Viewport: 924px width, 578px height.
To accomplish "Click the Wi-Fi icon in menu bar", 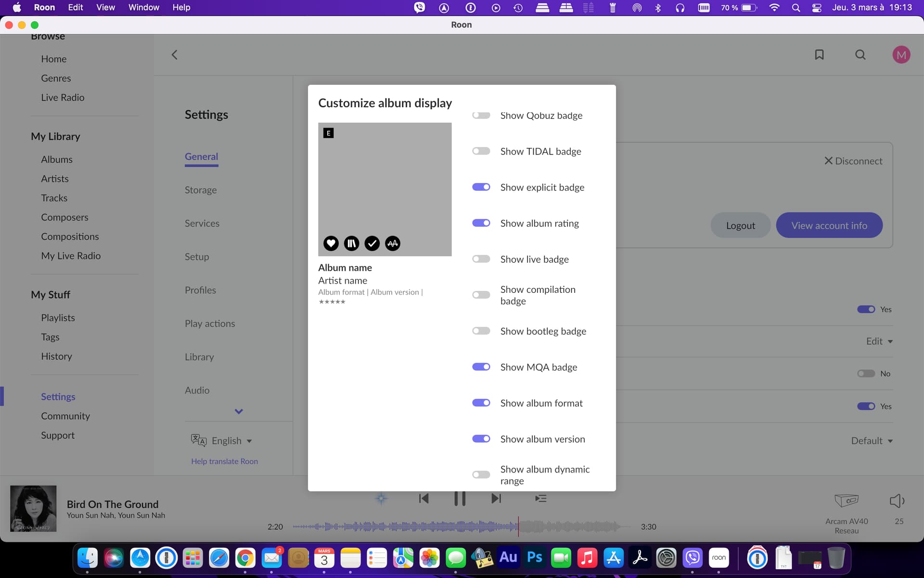I will (x=774, y=8).
